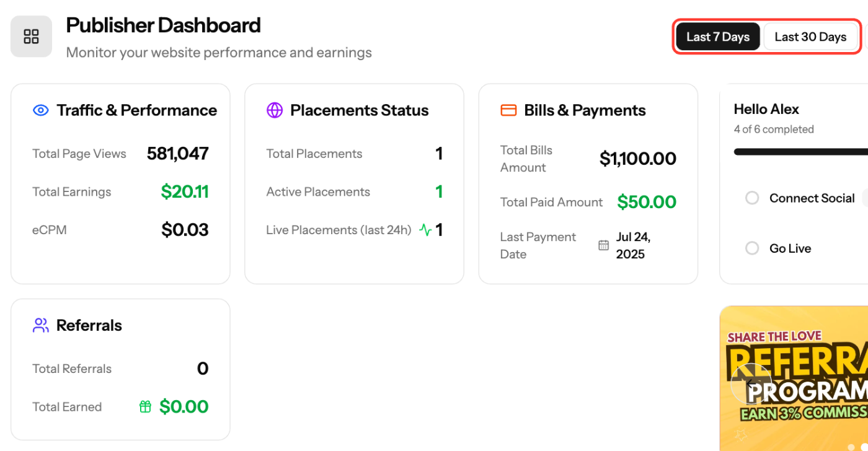The height and width of the screenshot is (451, 868).
Task: Click the onboarding progress bar under Hello Alex
Action: click(x=800, y=152)
